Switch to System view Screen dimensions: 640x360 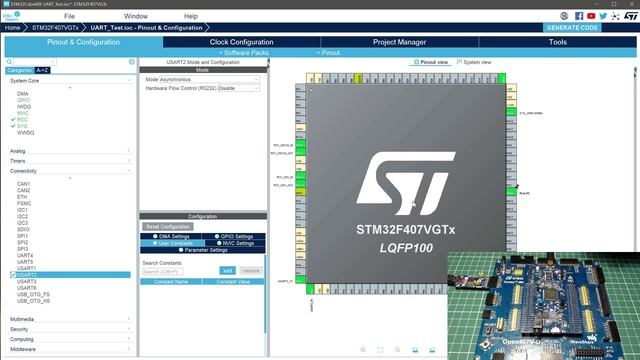[474, 62]
